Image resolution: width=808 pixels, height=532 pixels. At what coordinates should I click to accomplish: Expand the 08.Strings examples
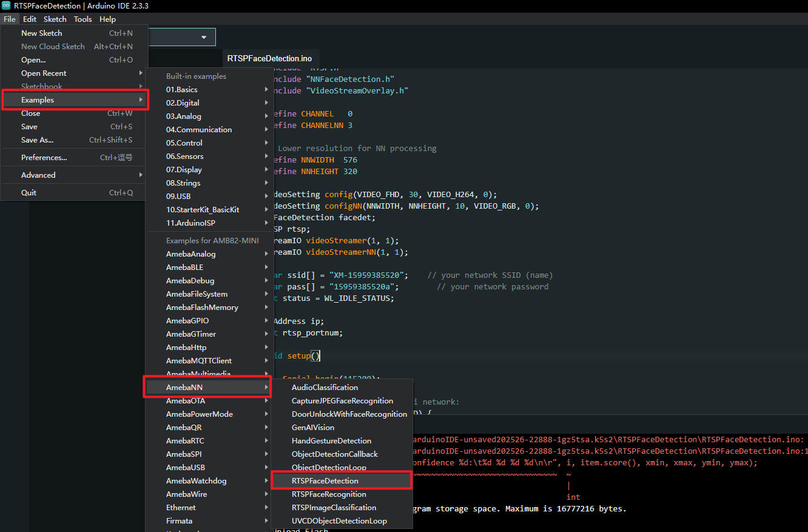pyautogui.click(x=209, y=183)
